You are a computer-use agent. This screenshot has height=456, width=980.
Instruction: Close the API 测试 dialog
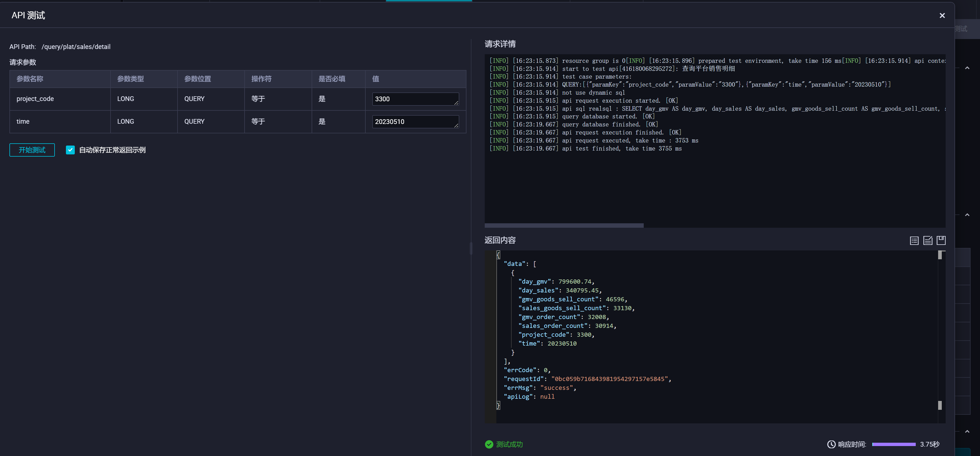point(942,15)
